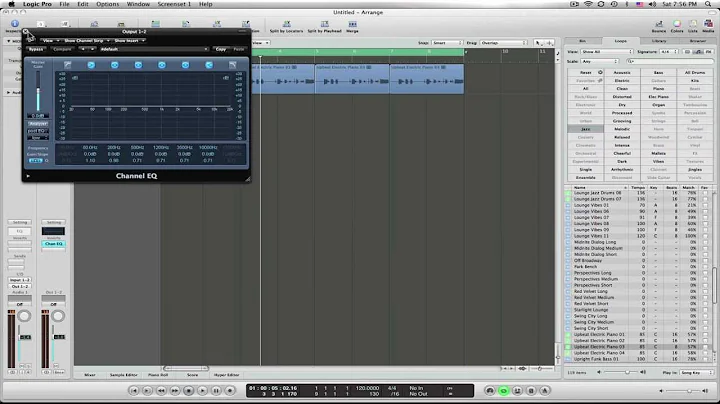Open the Screenset 1 menu
Image resolution: width=720 pixels, height=404 pixels.
174,4
